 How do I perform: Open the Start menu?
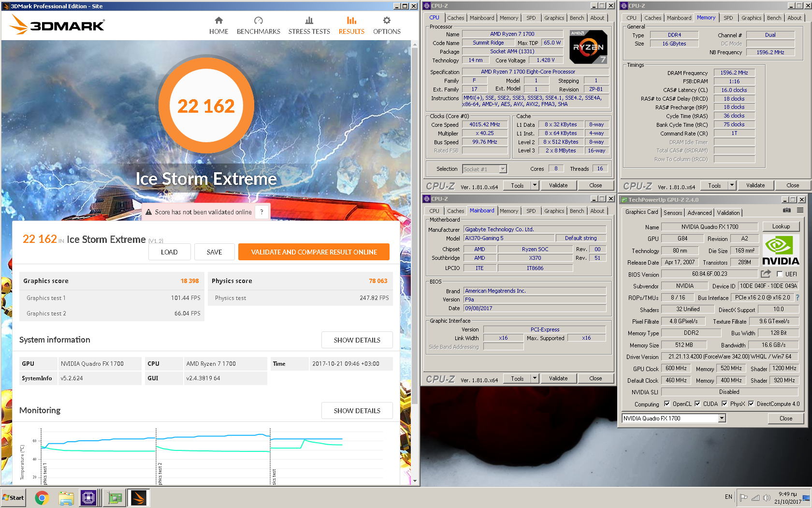(x=14, y=497)
